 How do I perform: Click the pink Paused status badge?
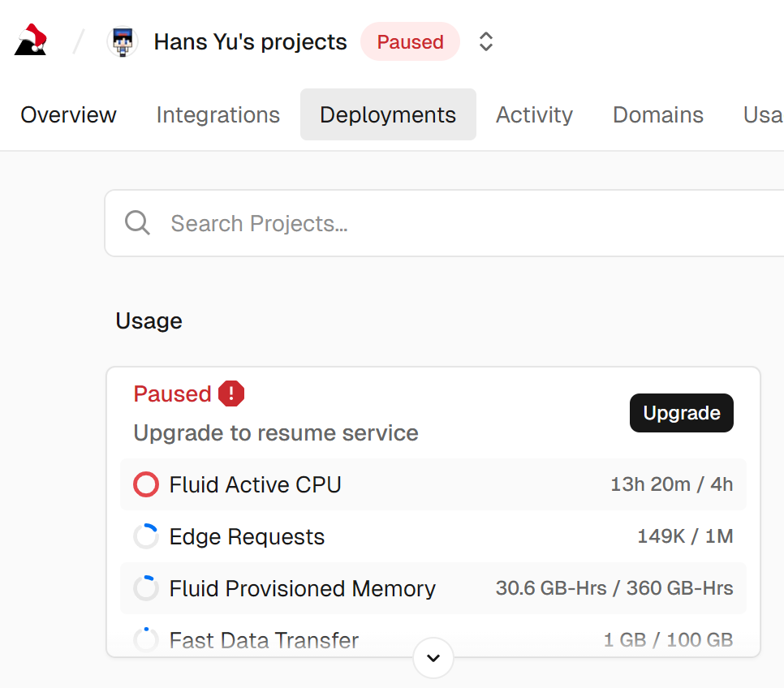(x=410, y=42)
